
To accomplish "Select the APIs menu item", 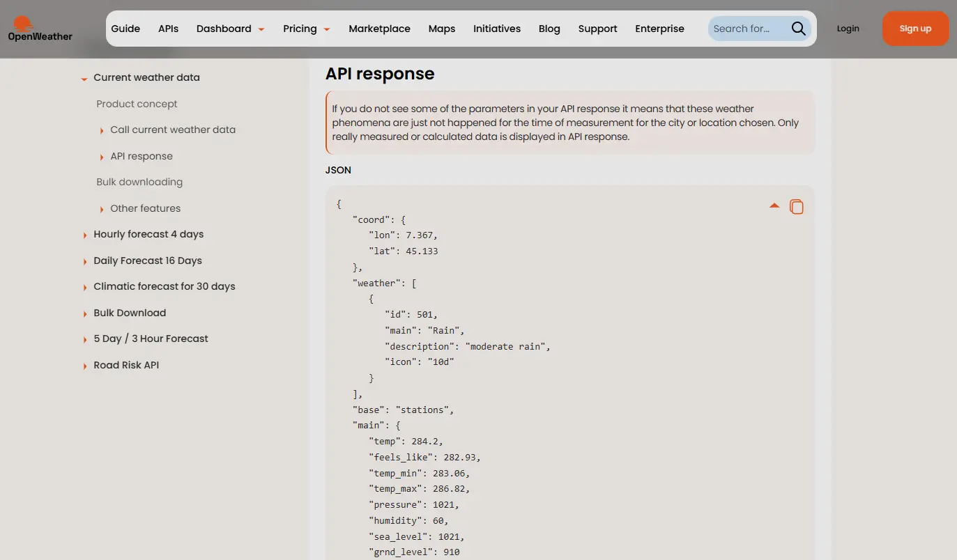I will point(168,29).
